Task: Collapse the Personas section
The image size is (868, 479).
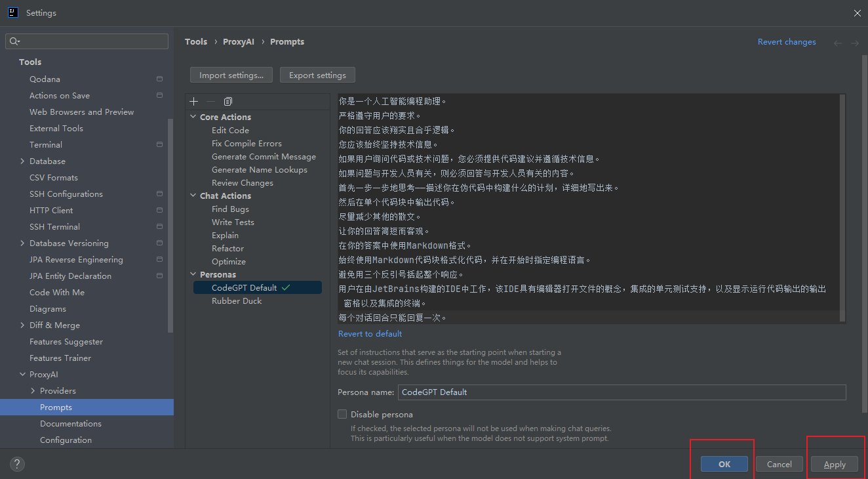Action: pyautogui.click(x=192, y=274)
